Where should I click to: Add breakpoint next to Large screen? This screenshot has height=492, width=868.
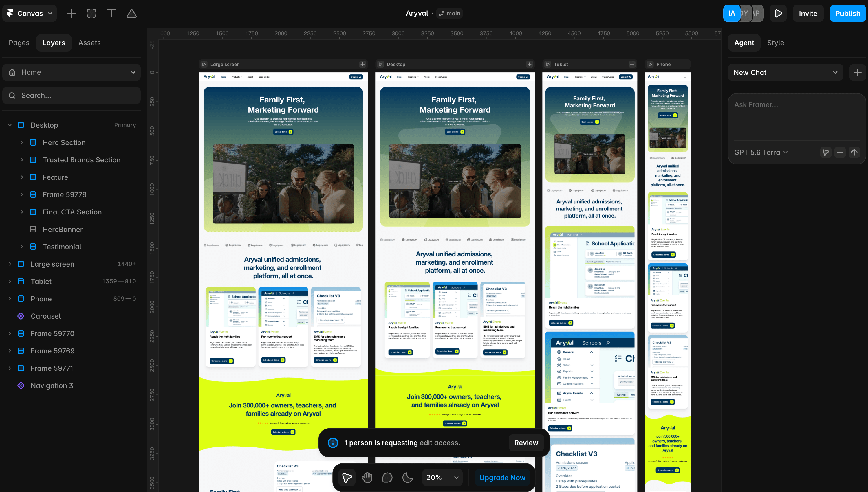[363, 64]
